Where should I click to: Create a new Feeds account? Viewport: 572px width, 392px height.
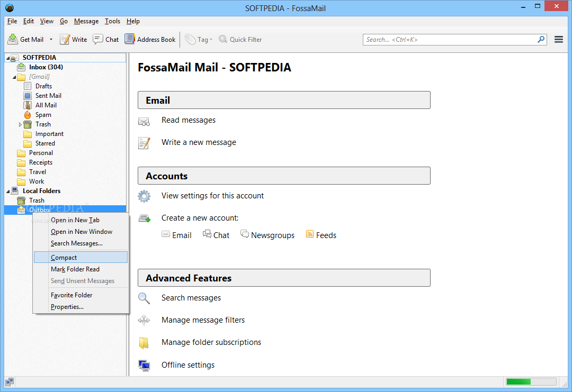(321, 234)
